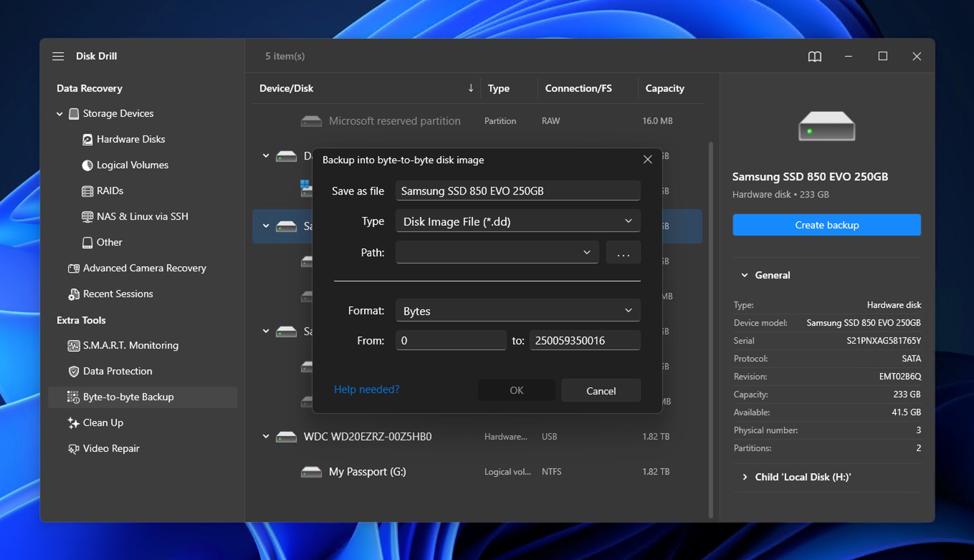The width and height of the screenshot is (974, 560).
Task: Open the Type dropdown Disk Image File
Action: coord(517,221)
